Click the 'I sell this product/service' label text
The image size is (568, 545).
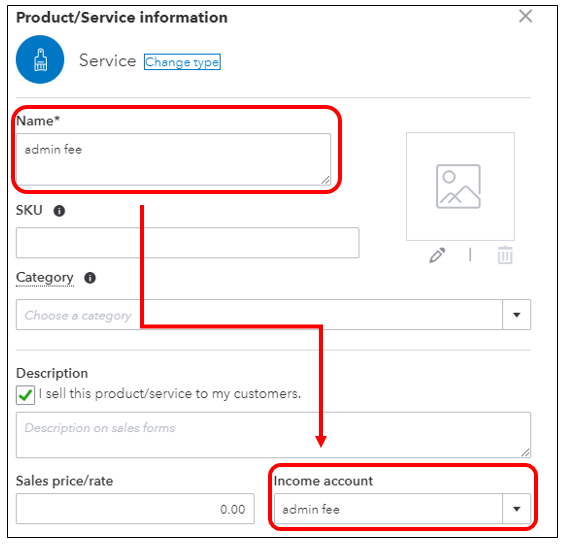click(170, 394)
